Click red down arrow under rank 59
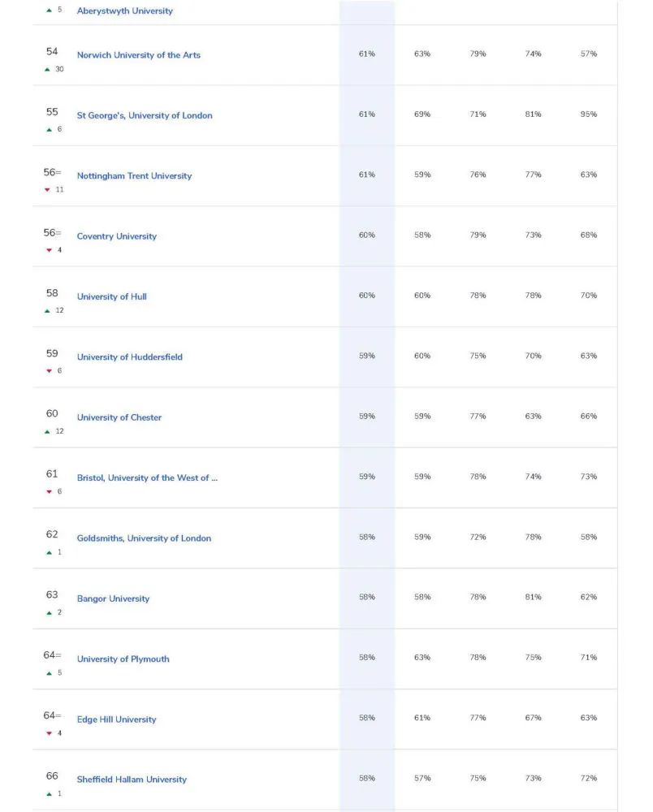The height and width of the screenshot is (812, 653). [50, 371]
